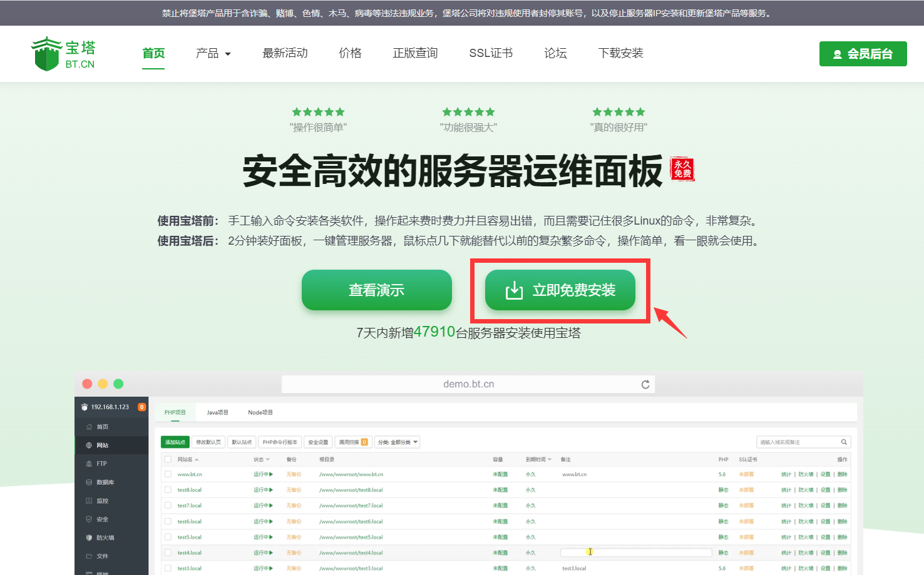
Task: Open SSL证书 in the top navigation
Action: (491, 53)
